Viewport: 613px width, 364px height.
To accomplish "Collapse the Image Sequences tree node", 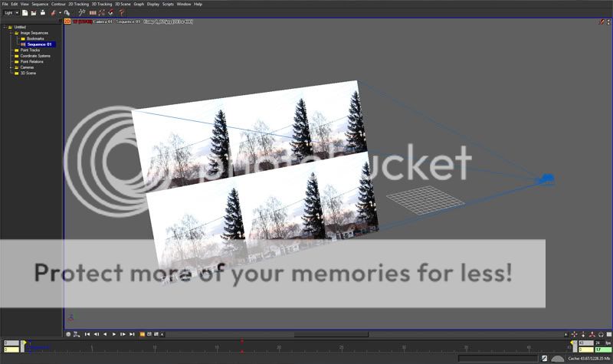I will click(10, 33).
